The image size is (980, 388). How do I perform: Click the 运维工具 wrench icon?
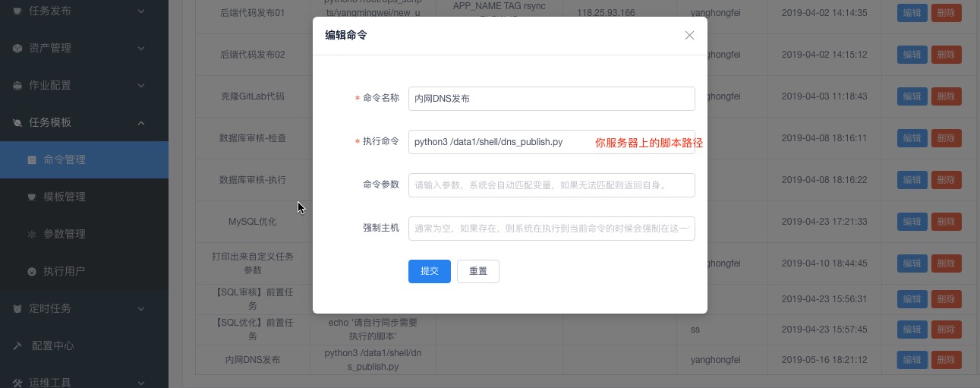point(17,382)
